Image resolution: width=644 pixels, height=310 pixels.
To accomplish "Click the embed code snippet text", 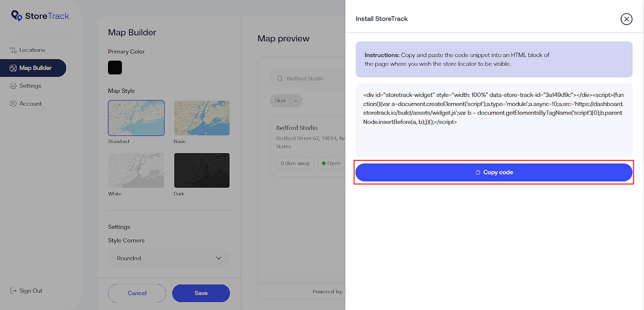I will tap(493, 109).
